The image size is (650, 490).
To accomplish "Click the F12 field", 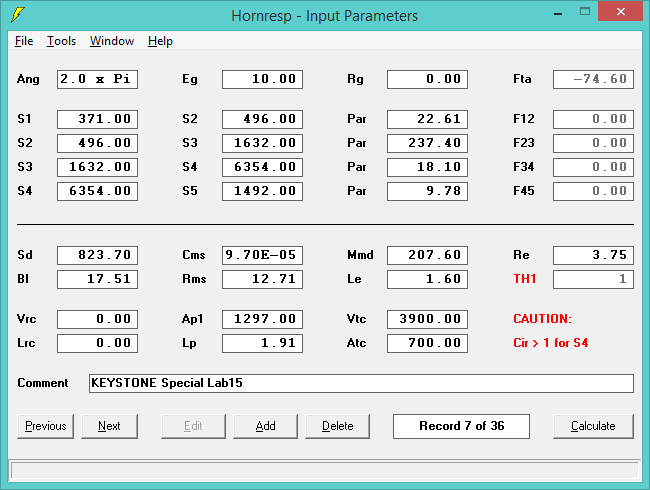I will point(593,119).
